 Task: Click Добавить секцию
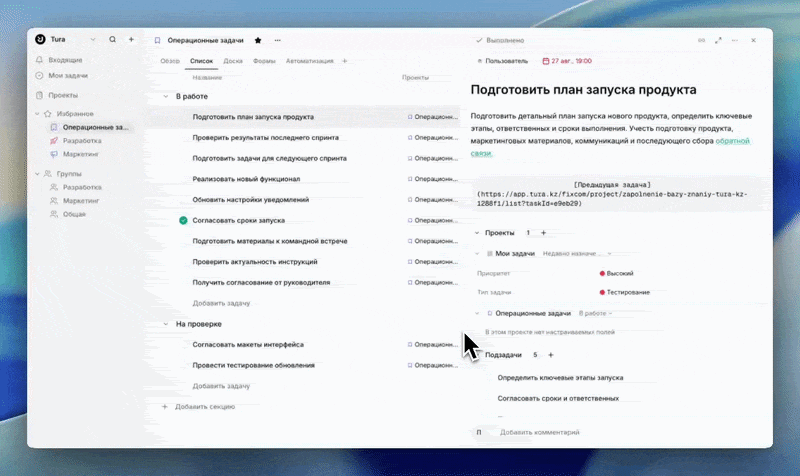click(x=205, y=407)
